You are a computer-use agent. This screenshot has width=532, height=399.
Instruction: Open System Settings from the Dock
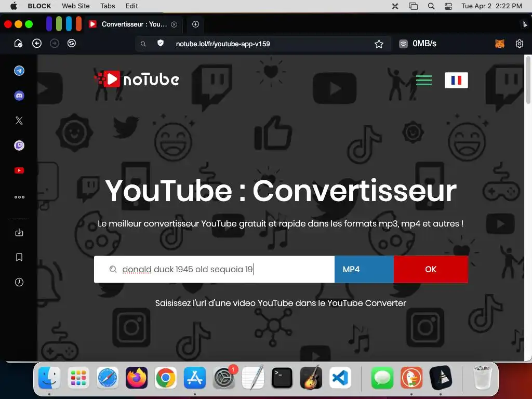tap(224, 378)
